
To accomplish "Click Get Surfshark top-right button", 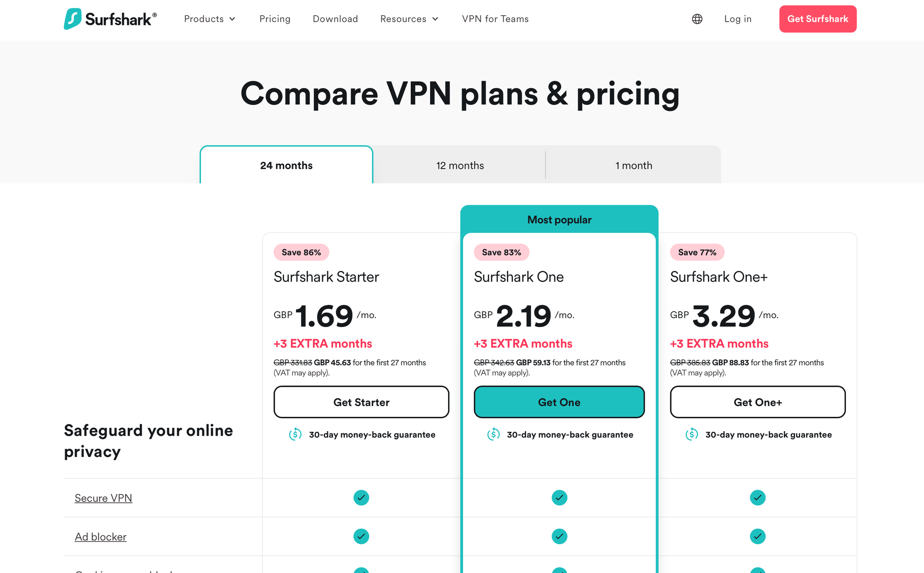I will tap(817, 18).
